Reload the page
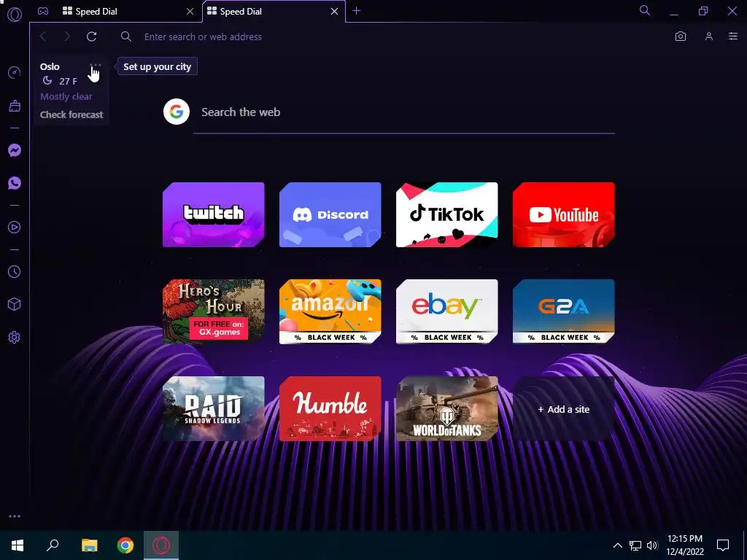The height and width of the screenshot is (560, 747). point(91,36)
